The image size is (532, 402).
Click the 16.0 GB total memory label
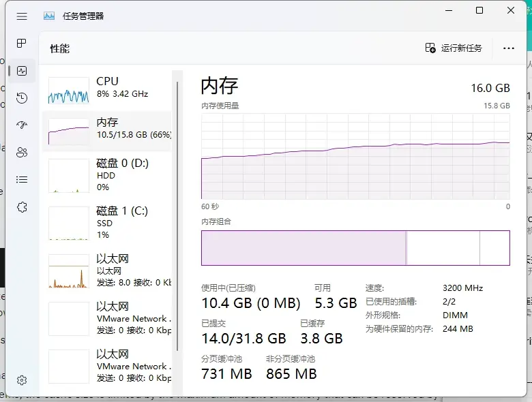coord(490,88)
